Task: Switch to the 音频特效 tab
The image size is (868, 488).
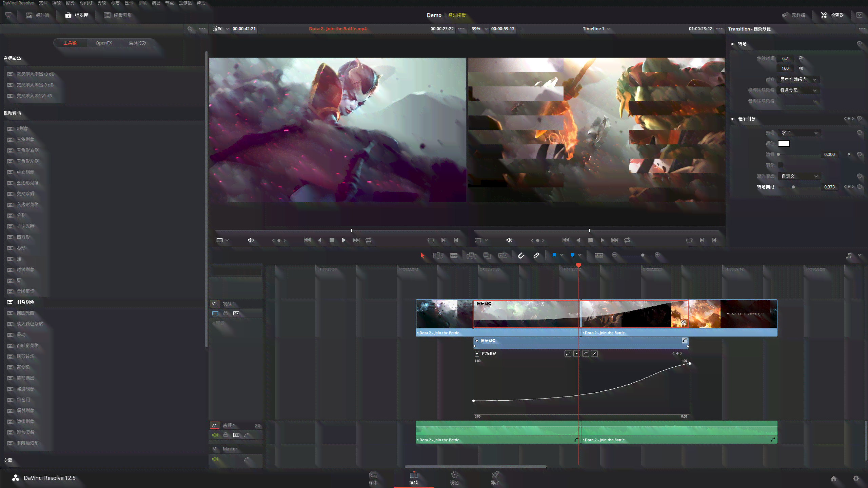Action: (x=138, y=43)
